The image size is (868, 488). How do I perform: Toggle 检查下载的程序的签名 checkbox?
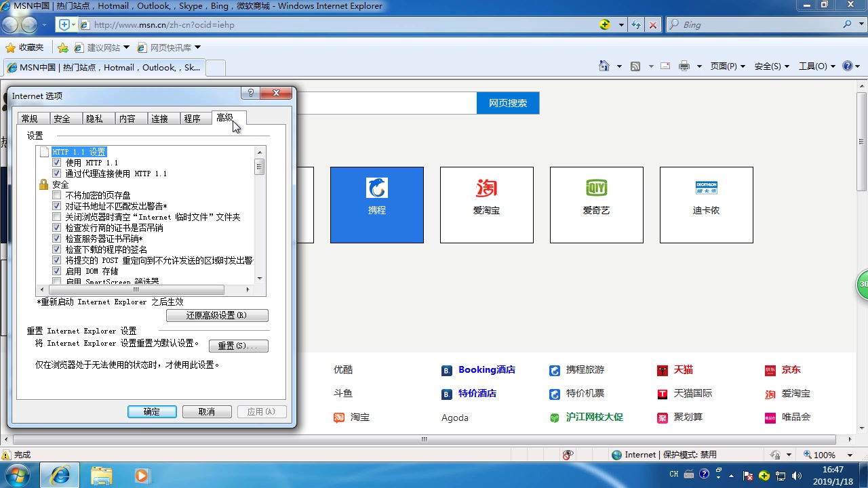point(57,249)
